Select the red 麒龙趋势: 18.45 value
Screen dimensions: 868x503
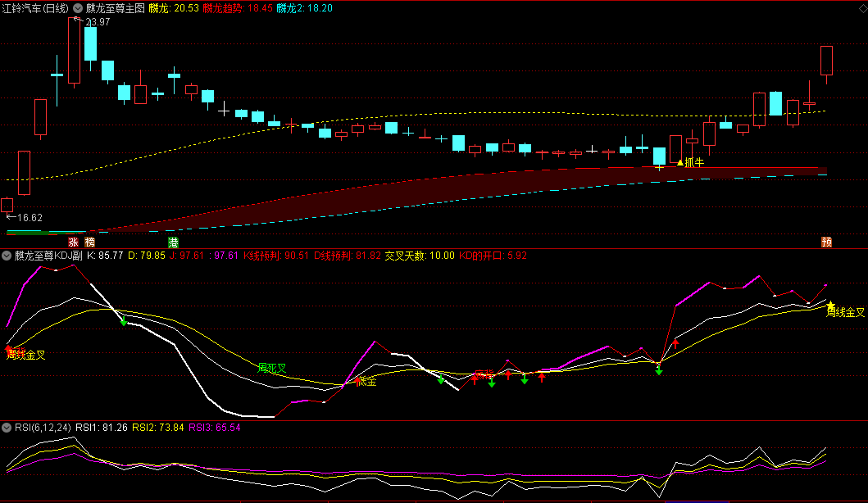click(238, 8)
